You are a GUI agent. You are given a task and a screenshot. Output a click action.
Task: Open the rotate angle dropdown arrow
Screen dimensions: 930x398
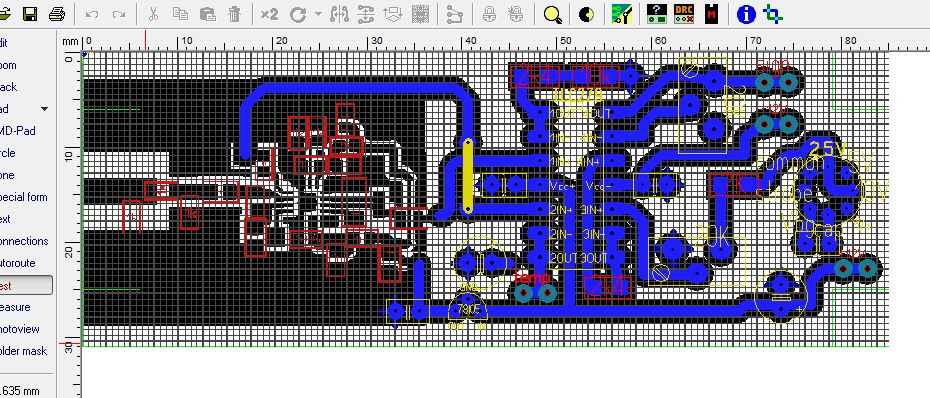(319, 14)
